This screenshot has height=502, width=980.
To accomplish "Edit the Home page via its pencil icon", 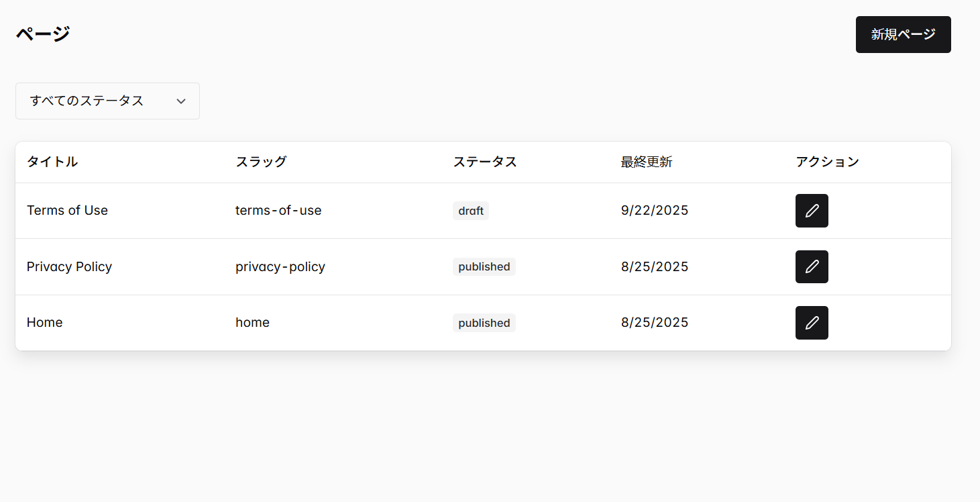I will (812, 322).
